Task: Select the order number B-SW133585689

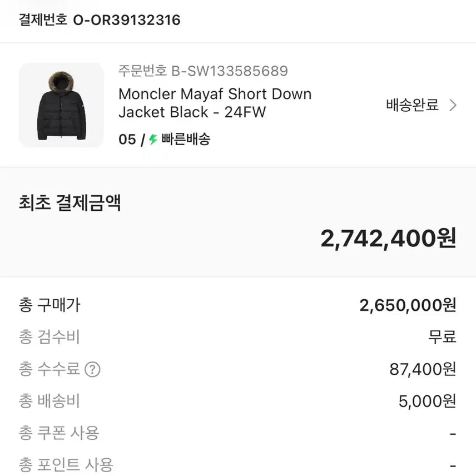Action: (x=202, y=71)
